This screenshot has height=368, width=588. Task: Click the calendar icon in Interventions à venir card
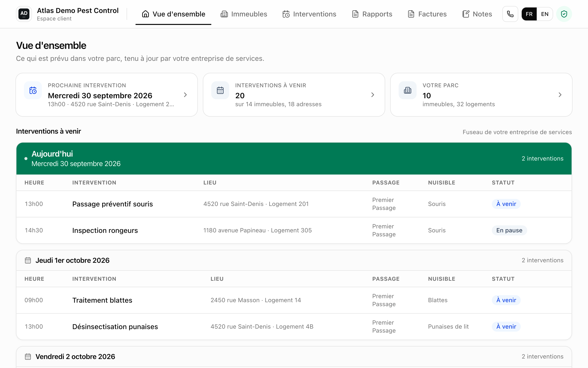click(220, 90)
